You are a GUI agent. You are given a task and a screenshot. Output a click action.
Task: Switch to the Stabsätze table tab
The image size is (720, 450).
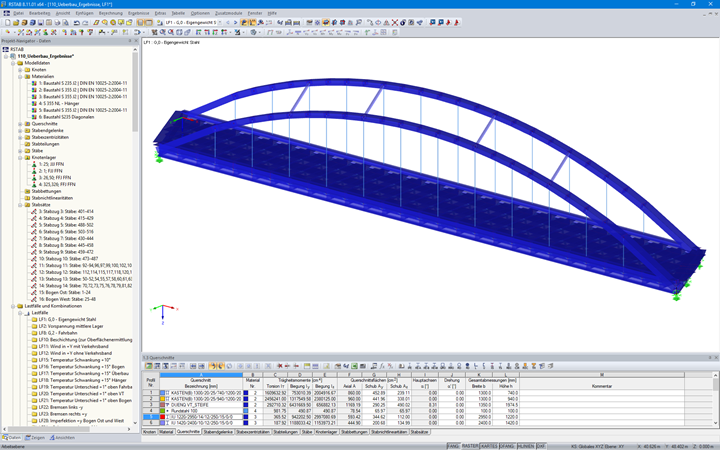[x=419, y=432]
